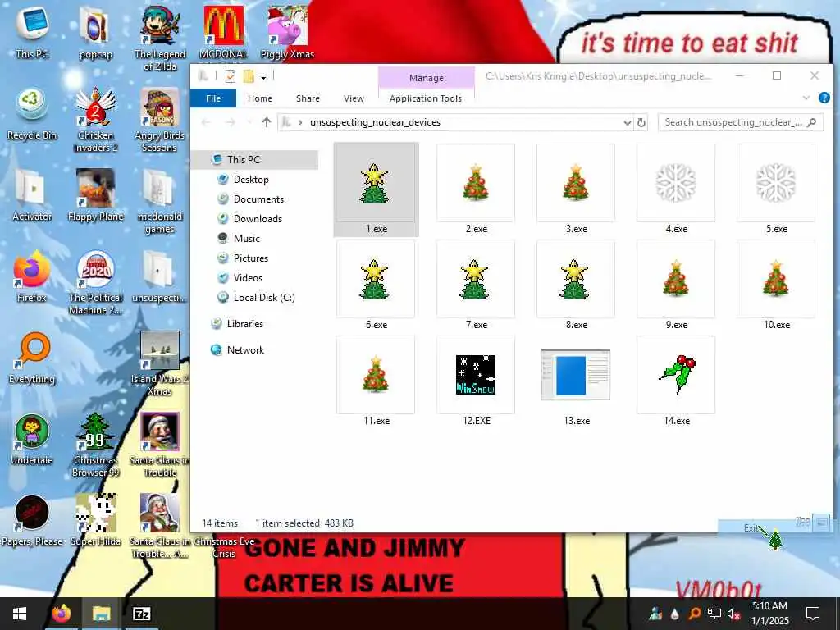The width and height of the screenshot is (840, 630).
Task: Select the 6.exe file icon
Action: pyautogui.click(x=376, y=285)
